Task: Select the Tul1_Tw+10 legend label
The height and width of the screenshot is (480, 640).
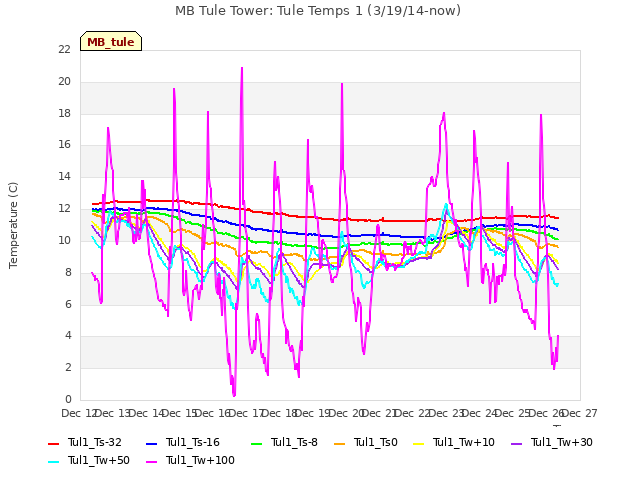Action: pyautogui.click(x=464, y=442)
